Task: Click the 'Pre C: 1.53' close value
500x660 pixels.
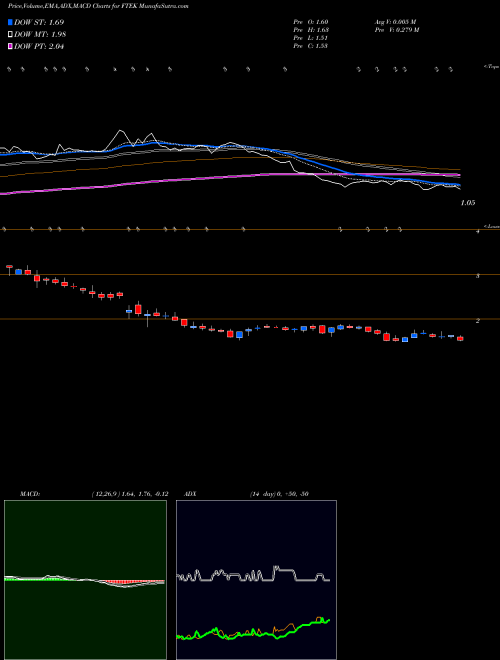Action: point(311,46)
